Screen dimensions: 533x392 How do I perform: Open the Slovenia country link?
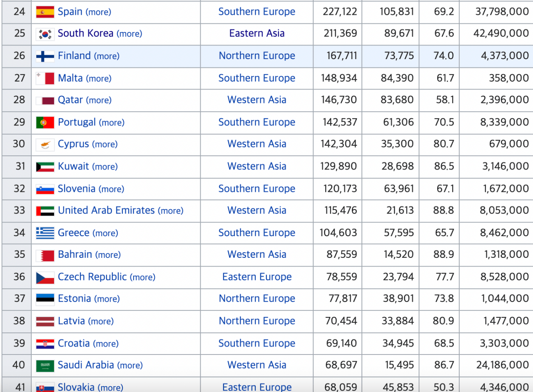[77, 189]
